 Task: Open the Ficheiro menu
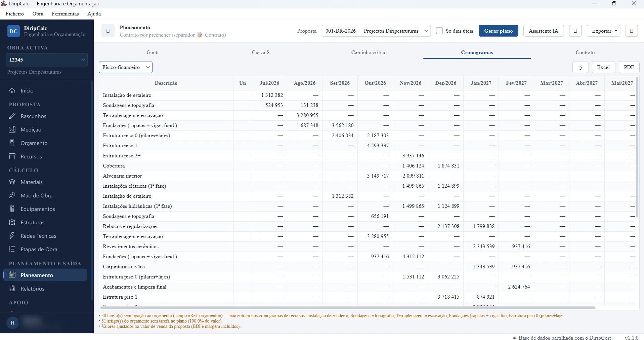coord(15,14)
